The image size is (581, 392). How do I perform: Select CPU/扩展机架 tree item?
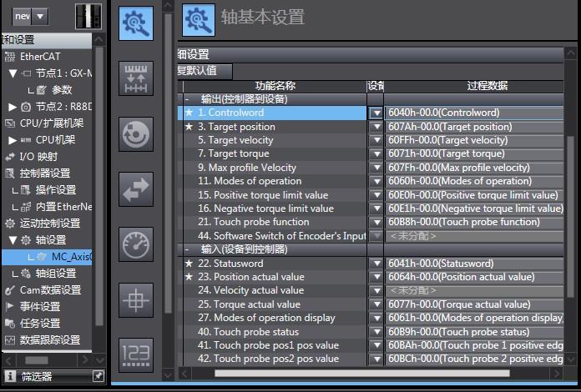(x=52, y=123)
